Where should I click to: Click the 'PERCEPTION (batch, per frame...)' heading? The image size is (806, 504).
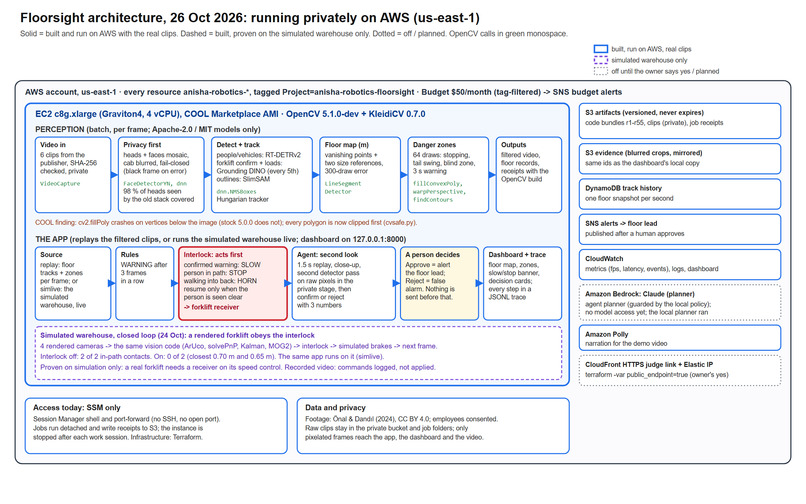click(x=148, y=129)
